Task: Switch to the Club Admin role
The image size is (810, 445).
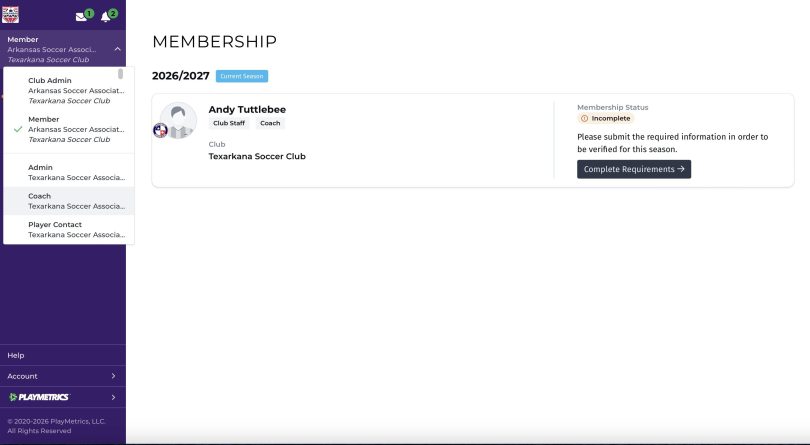Action: pos(69,90)
